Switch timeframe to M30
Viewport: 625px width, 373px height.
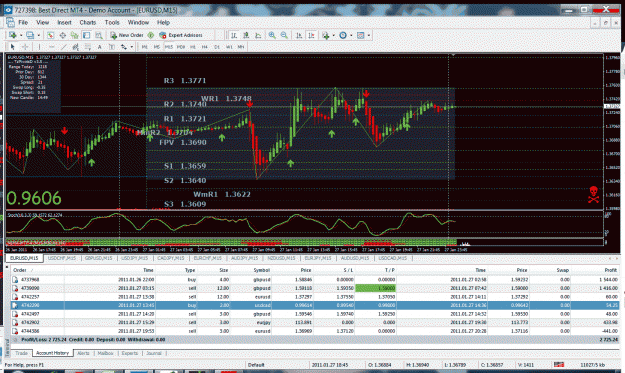(181, 47)
